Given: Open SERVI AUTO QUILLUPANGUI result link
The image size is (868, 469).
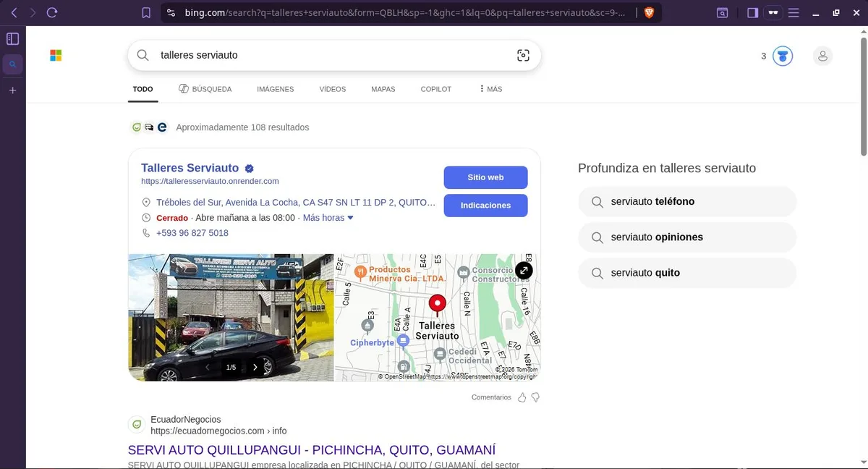Looking at the screenshot, I should coord(312,450).
